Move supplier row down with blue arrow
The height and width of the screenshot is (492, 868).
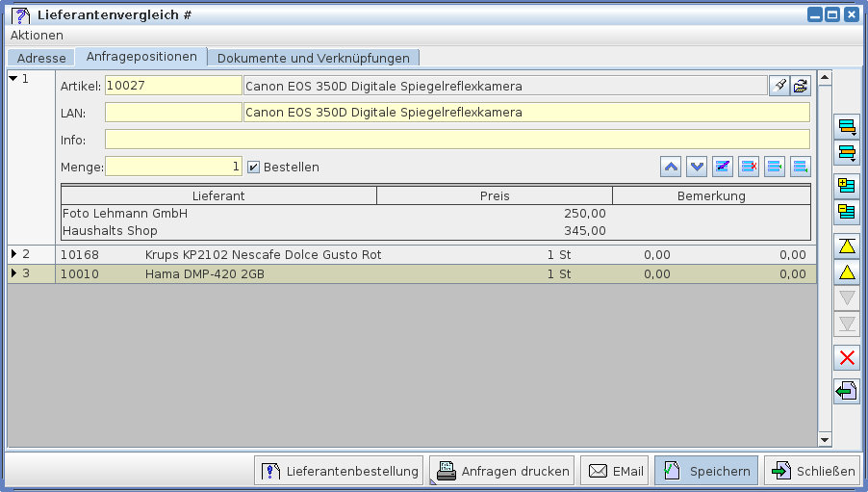(x=697, y=167)
